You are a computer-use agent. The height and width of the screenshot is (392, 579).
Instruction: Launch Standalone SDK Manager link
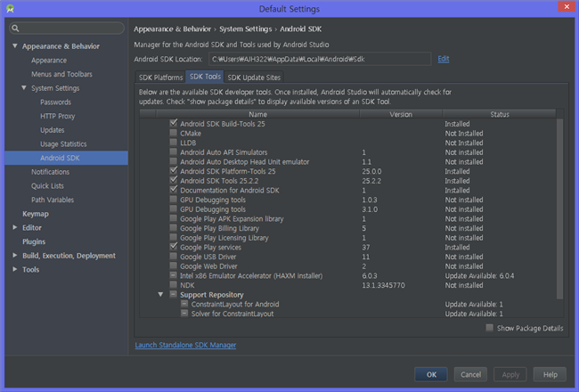(x=185, y=345)
